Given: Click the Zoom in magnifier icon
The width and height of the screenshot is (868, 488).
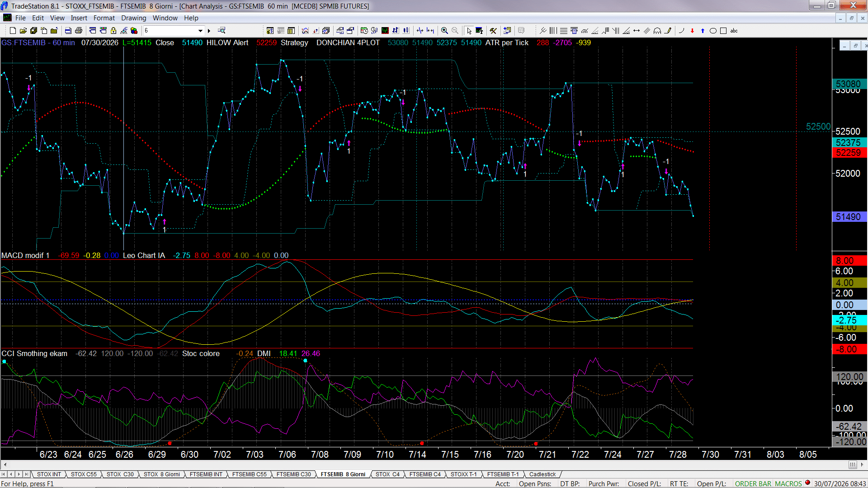Looking at the screenshot, I should pos(445,31).
